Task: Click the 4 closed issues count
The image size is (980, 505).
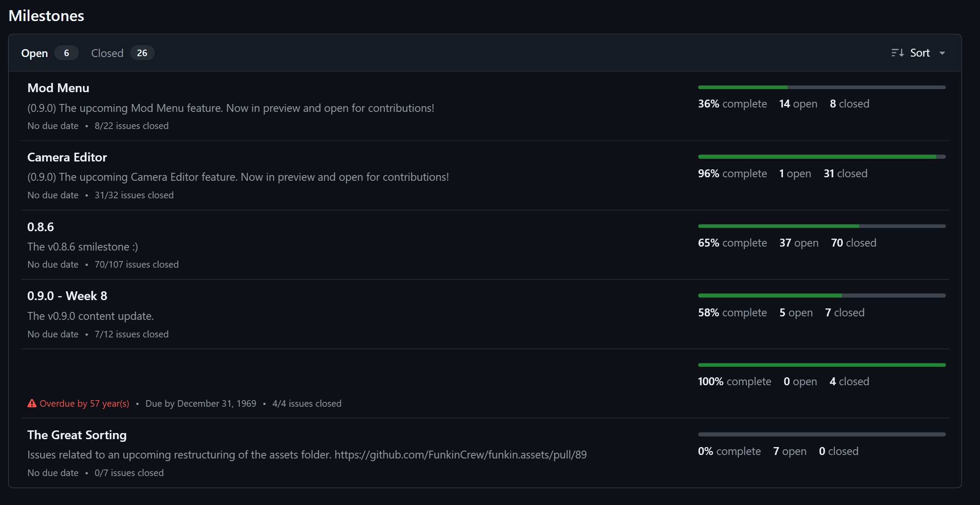Action: click(x=849, y=382)
